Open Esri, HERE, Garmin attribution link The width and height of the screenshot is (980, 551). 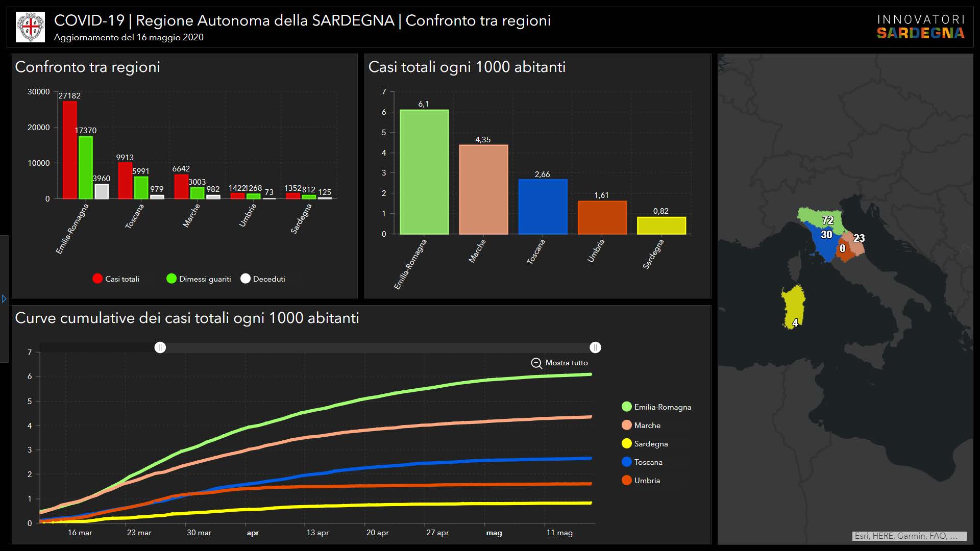[x=909, y=536]
